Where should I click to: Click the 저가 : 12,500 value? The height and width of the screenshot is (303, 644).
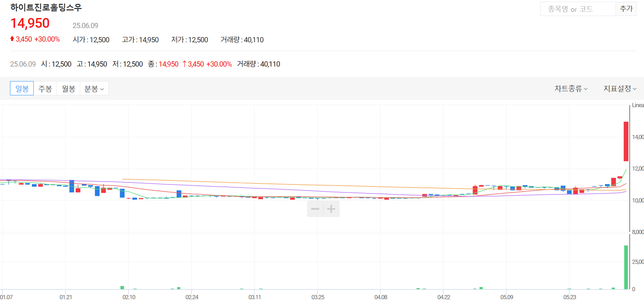pos(189,40)
